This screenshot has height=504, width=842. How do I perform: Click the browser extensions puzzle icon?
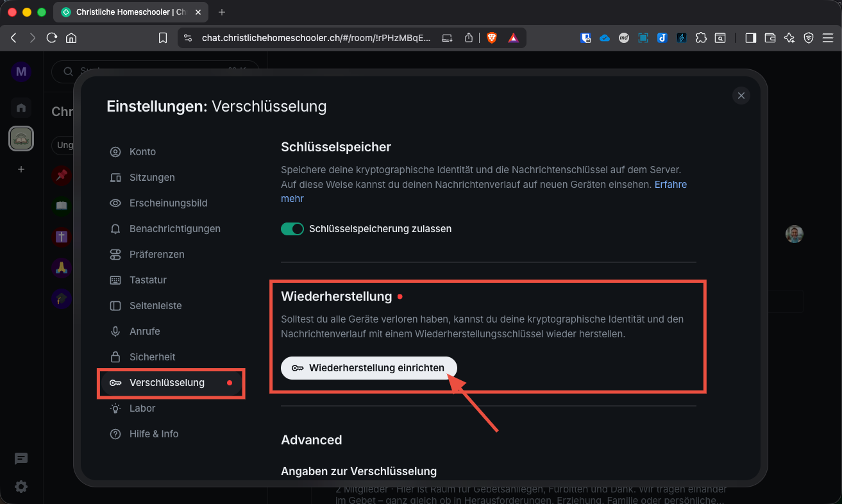coord(701,38)
